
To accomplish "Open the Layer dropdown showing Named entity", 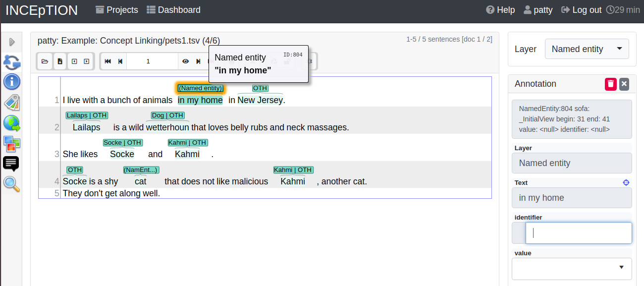I will point(587,49).
